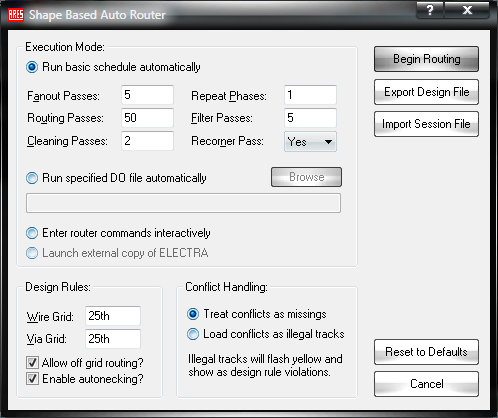
Task: Click the Filter Passes input field
Action: (x=310, y=118)
